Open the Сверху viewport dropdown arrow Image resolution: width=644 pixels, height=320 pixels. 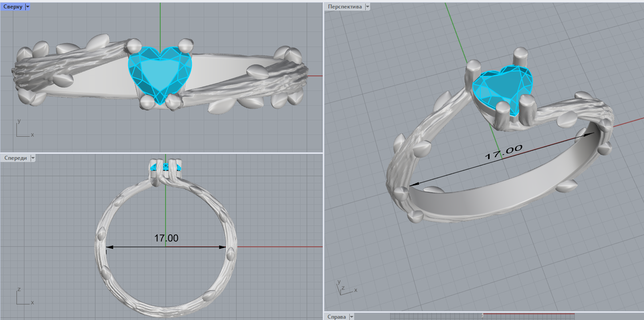(x=28, y=7)
